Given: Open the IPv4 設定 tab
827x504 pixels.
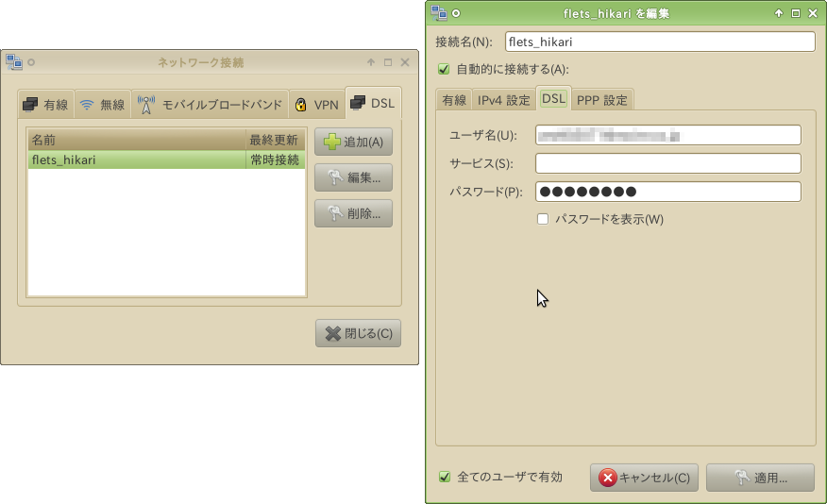Looking at the screenshot, I should pos(504,100).
